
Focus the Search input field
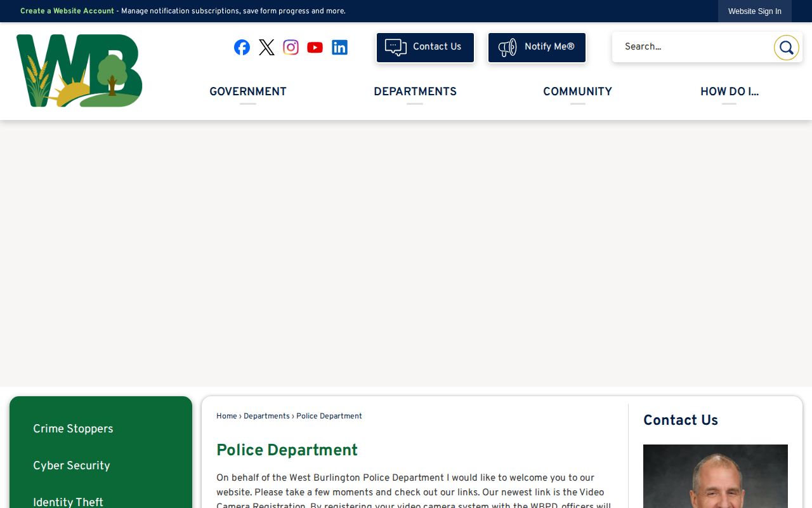pyautogui.click(x=693, y=47)
